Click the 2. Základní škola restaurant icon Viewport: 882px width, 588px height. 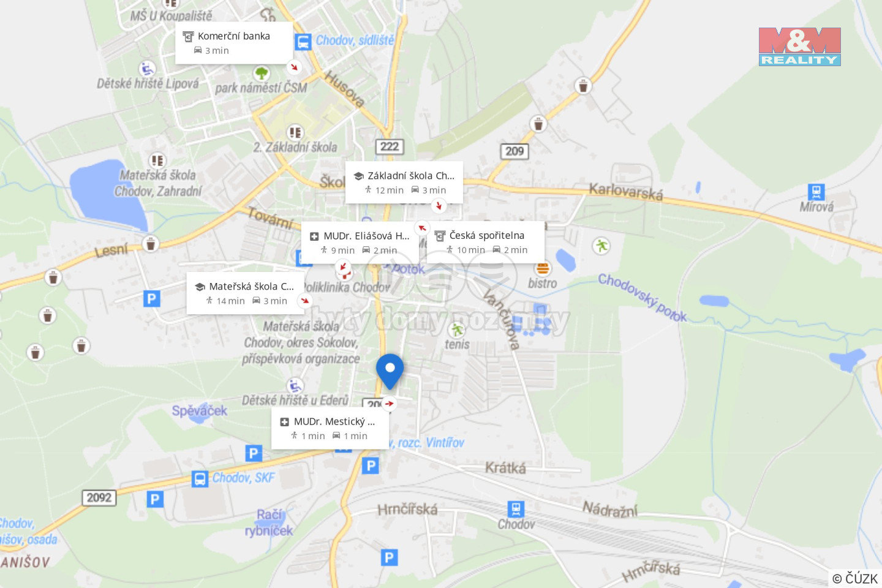click(295, 132)
